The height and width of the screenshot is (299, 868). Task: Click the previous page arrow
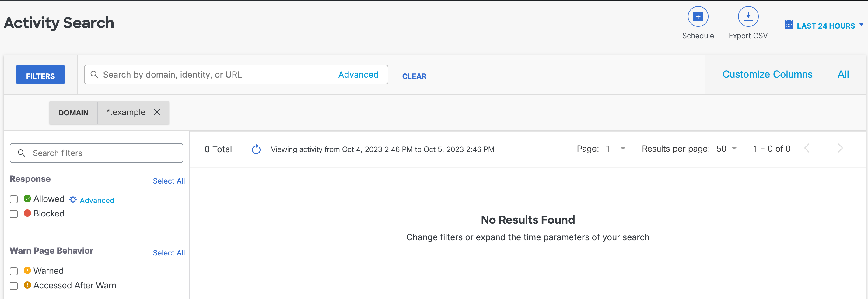807,148
